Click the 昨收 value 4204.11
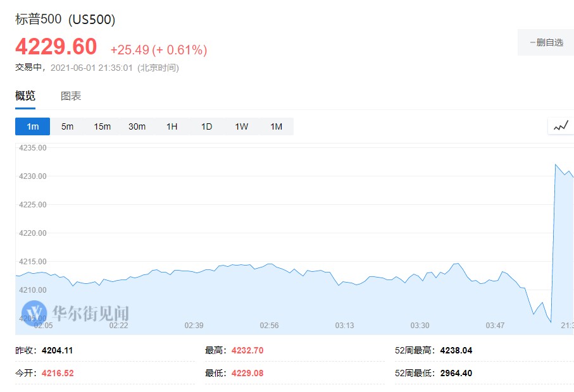Image resolution: width=574 pixels, height=392 pixels. (62, 350)
